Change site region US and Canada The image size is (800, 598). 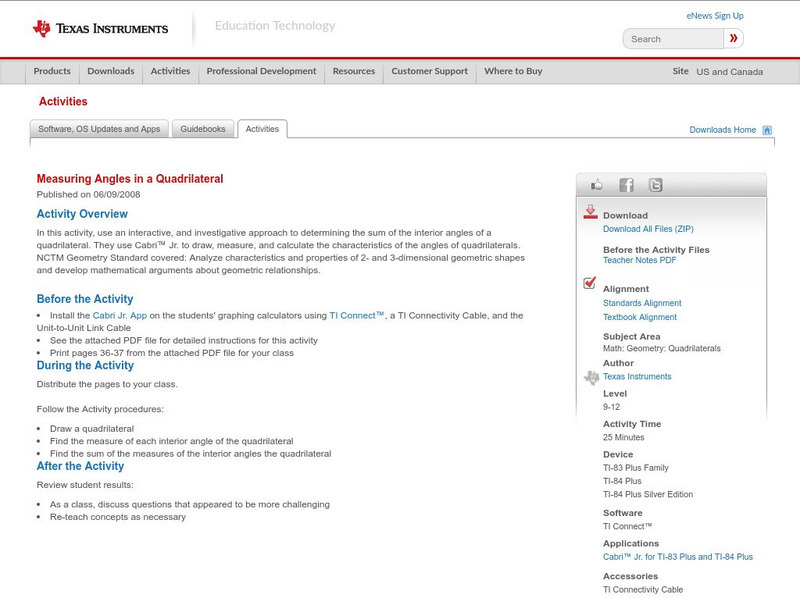(730, 72)
